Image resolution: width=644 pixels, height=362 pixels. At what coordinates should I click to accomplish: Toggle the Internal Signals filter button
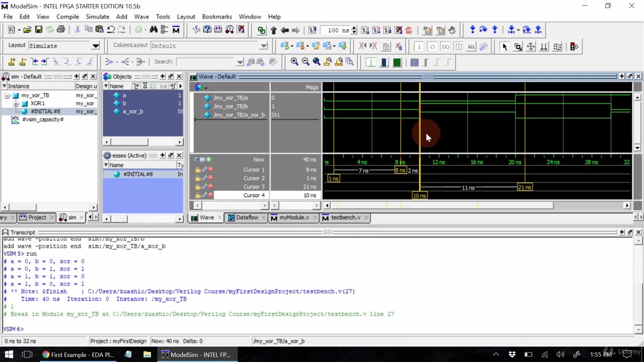pyautogui.click(x=458, y=47)
